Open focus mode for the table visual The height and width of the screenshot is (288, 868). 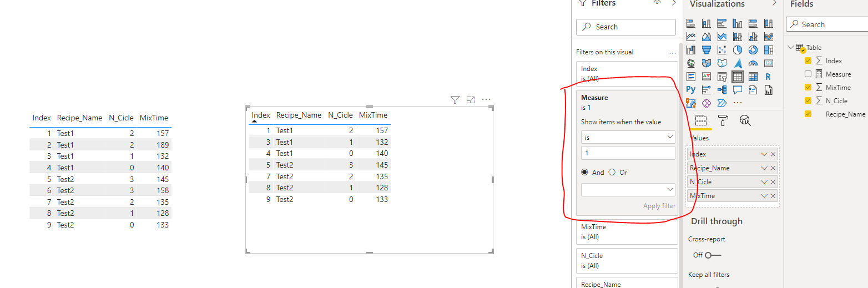[471, 100]
